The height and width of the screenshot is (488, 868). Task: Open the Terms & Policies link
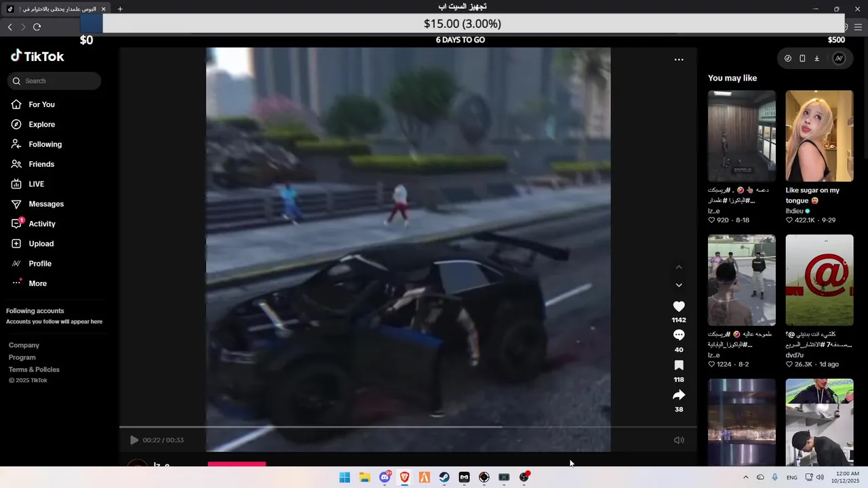[34, 369]
